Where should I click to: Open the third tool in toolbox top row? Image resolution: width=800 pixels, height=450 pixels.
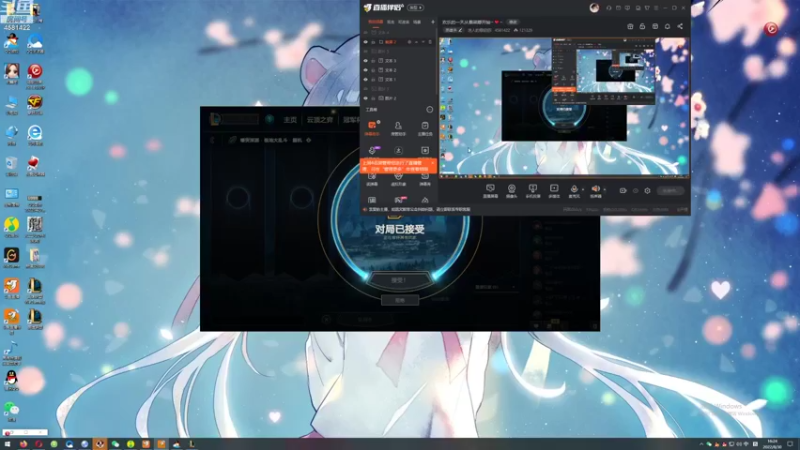[x=424, y=128]
